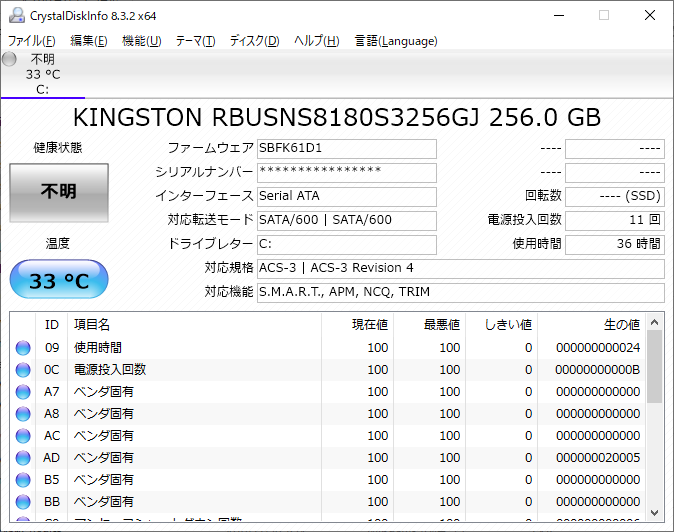The width and height of the screenshot is (674, 532).
Task: Click the 33 °C temperature button
Action: click(59, 279)
